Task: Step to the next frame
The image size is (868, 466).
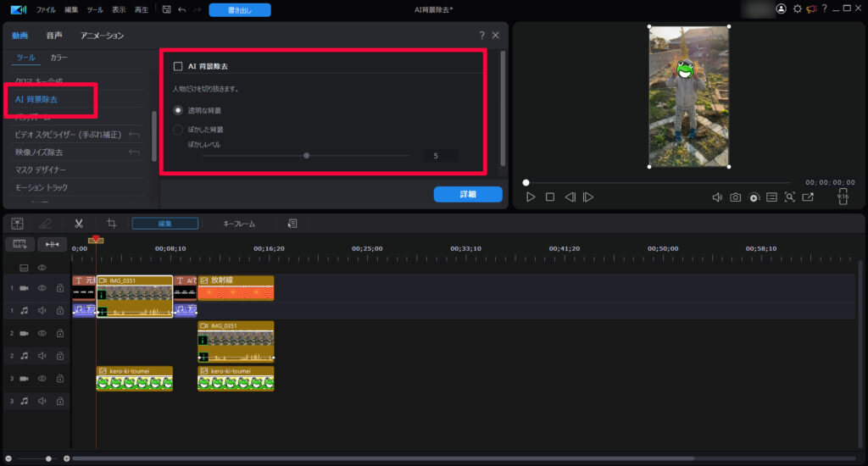Action: click(588, 197)
